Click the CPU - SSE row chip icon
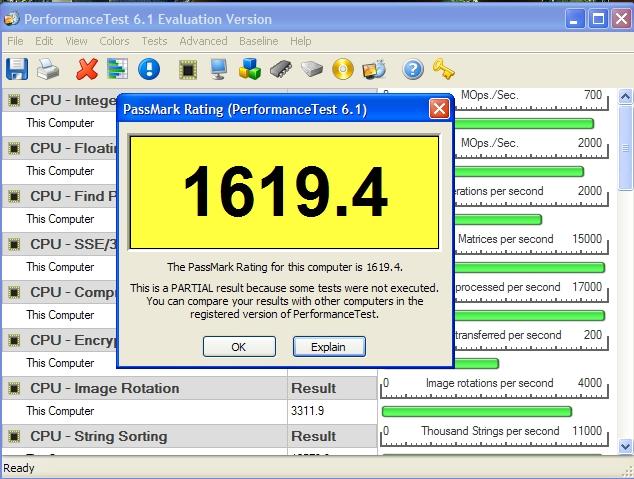The image size is (634, 479). tap(14, 244)
